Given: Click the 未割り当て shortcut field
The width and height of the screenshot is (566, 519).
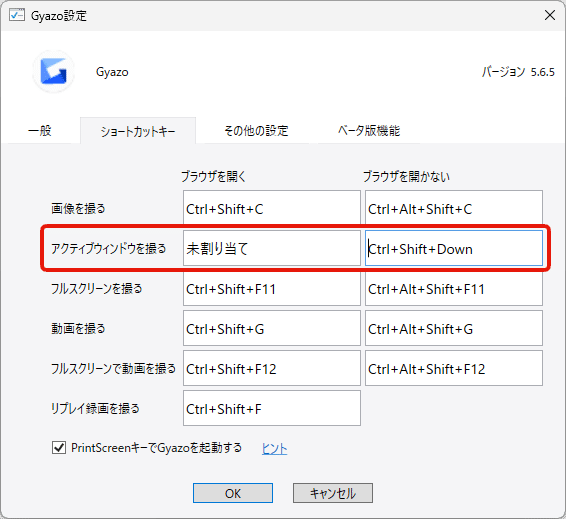Looking at the screenshot, I should 272,248.
